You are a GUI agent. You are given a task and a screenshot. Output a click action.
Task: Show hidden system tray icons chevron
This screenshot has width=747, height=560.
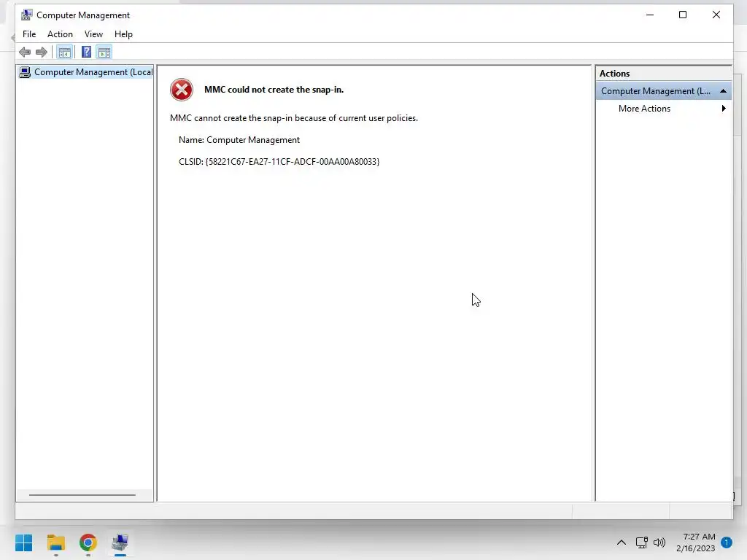(x=622, y=542)
